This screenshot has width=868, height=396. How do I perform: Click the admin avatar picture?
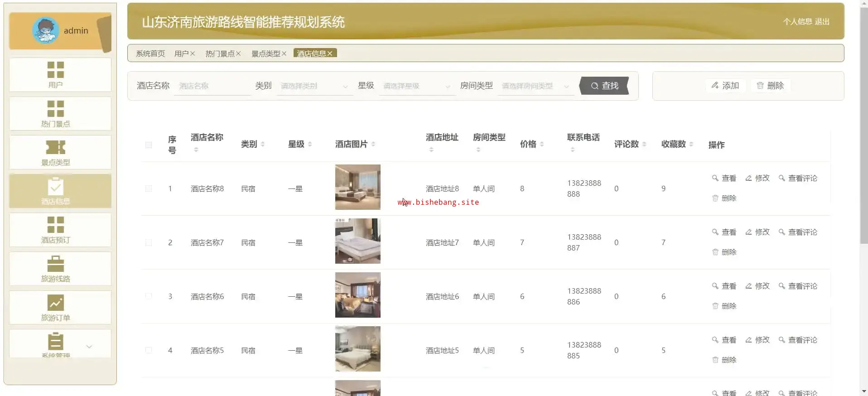(46, 30)
